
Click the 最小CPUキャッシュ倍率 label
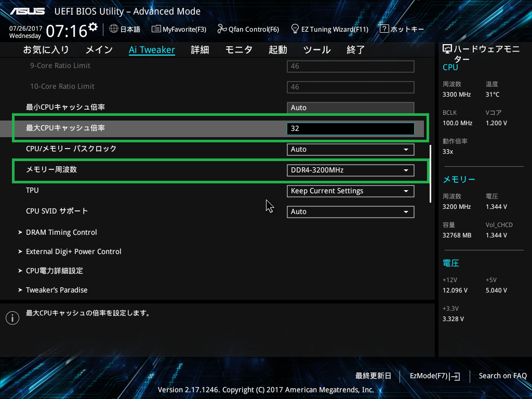pyautogui.click(x=65, y=107)
